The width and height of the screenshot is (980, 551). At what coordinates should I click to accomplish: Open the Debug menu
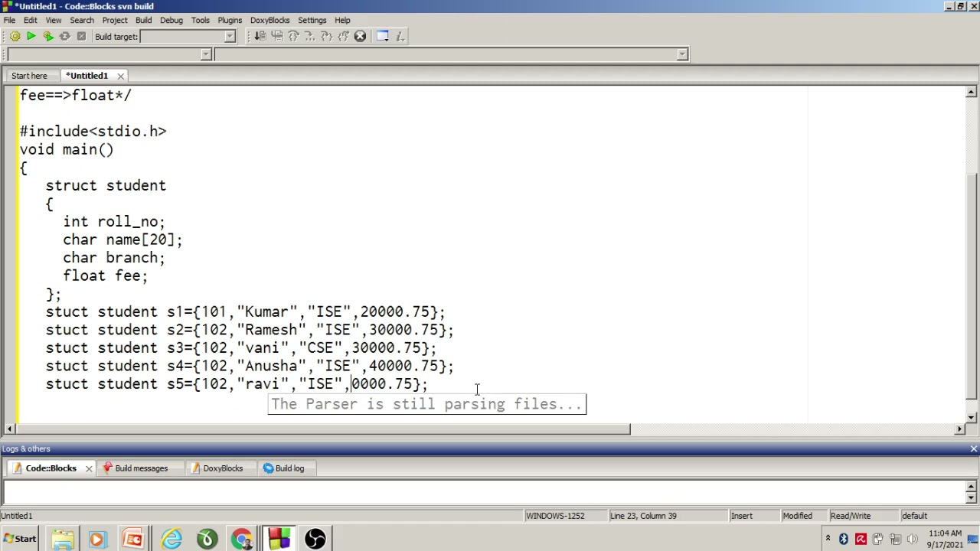pyautogui.click(x=171, y=20)
